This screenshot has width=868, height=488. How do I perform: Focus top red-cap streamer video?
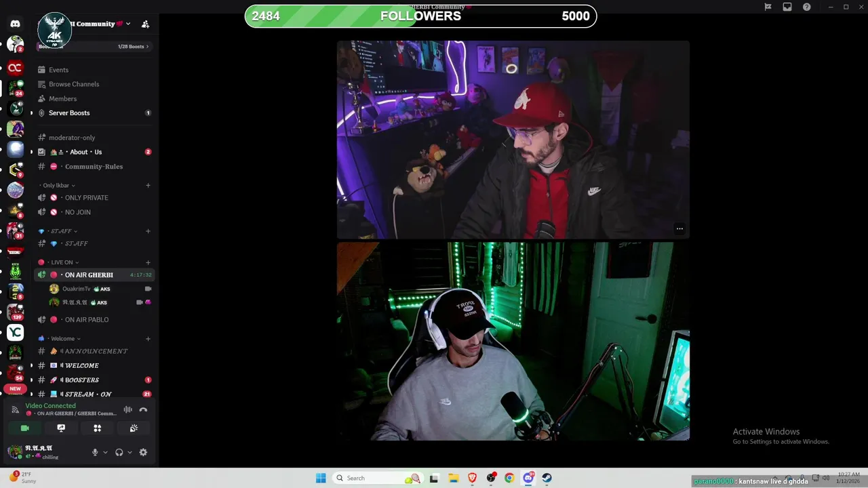coord(513,140)
